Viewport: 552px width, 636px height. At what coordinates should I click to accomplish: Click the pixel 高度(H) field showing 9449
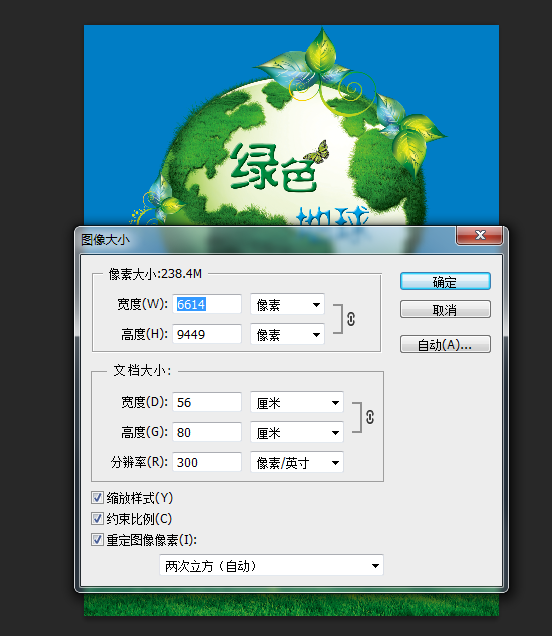coord(207,334)
